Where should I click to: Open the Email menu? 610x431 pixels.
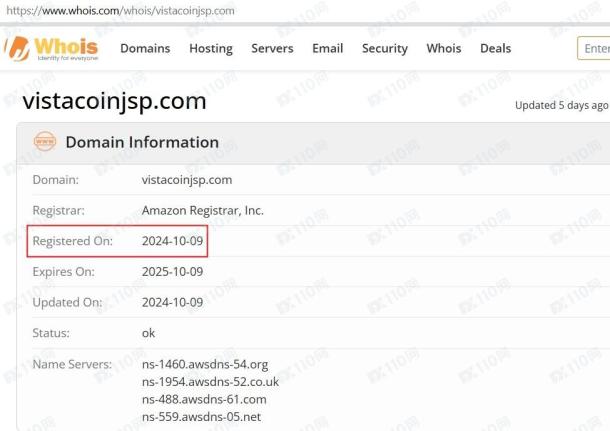pos(328,48)
